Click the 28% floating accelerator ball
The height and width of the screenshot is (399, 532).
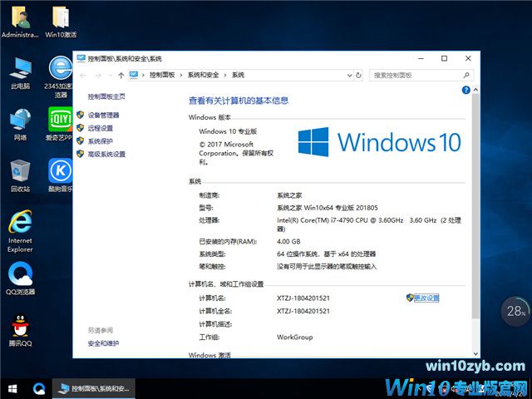click(516, 311)
